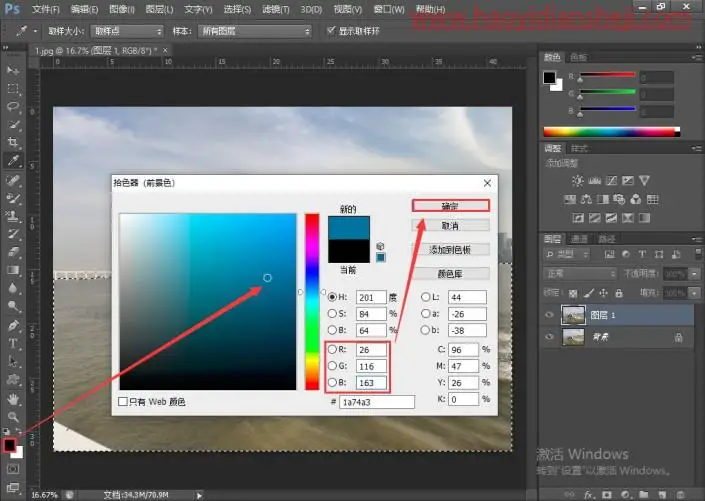Select the Lasso tool
Image resolution: width=705 pixels, height=501 pixels.
(13, 107)
